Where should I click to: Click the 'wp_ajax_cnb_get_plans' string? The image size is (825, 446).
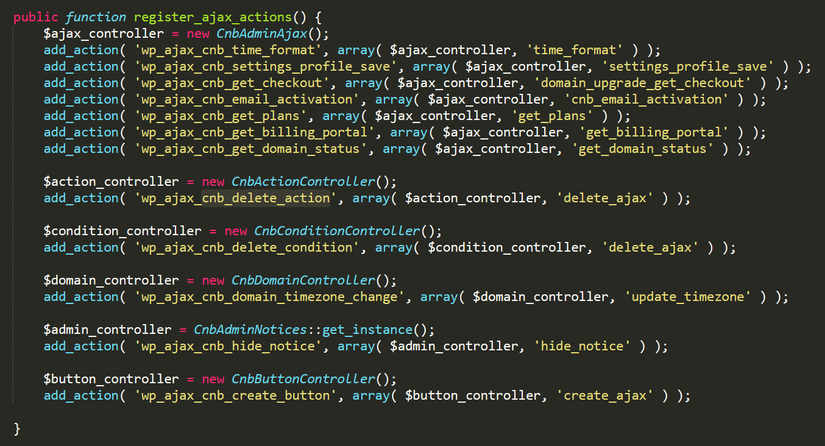221,116
